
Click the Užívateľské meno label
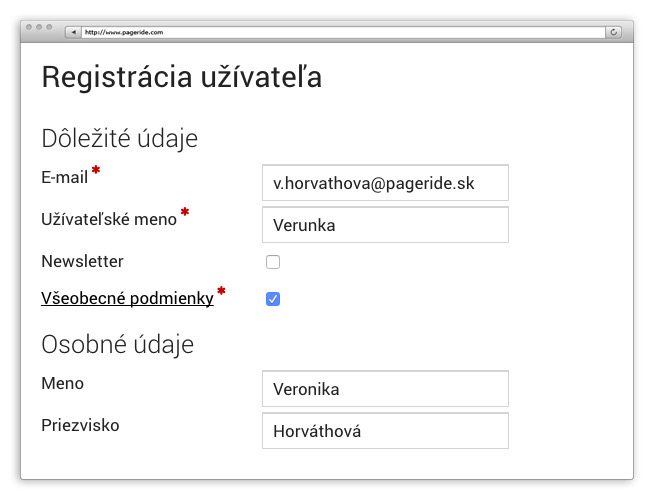pos(108,219)
